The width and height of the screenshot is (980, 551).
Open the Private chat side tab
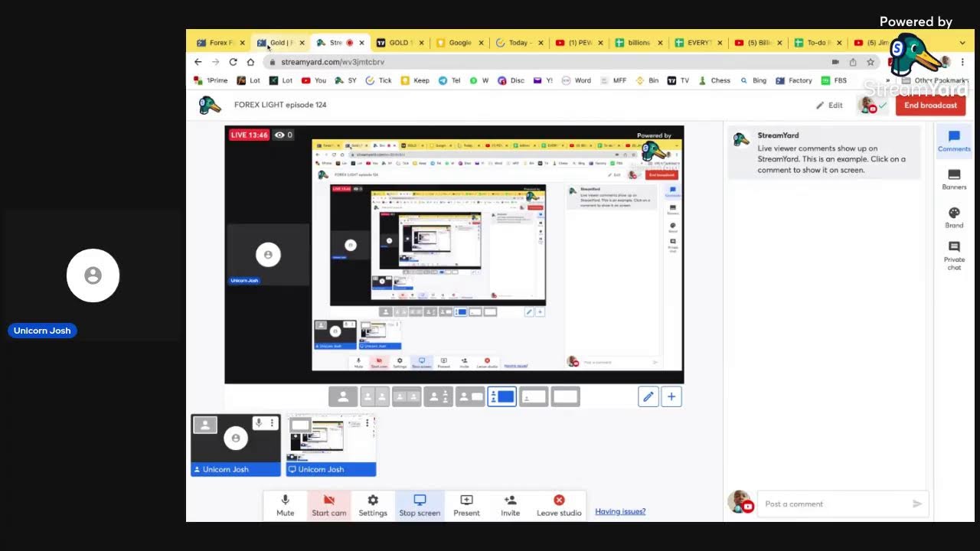pos(954,256)
